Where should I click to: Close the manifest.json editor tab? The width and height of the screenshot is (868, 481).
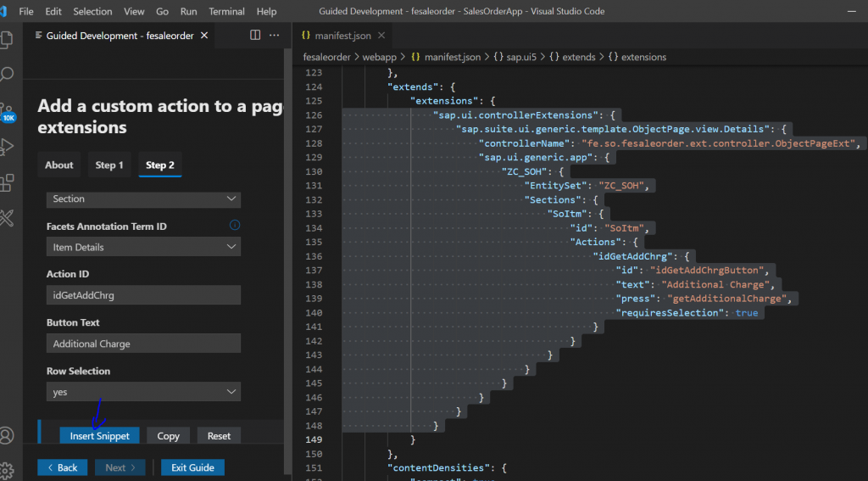(x=381, y=36)
